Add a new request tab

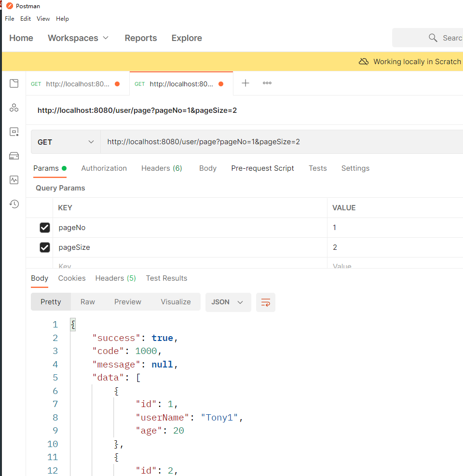click(x=245, y=83)
